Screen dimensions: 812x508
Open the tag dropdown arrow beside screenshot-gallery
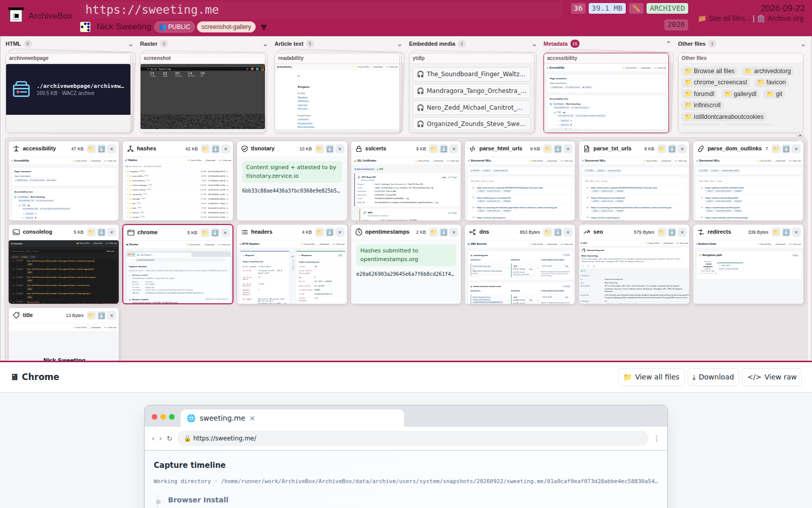tap(264, 27)
